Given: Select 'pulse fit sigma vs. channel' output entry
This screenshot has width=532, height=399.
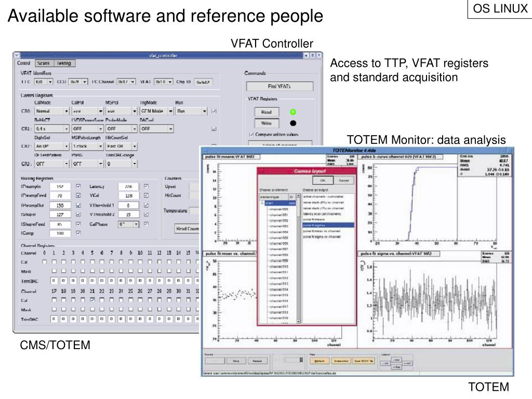Looking at the screenshot, I should 322,236.
